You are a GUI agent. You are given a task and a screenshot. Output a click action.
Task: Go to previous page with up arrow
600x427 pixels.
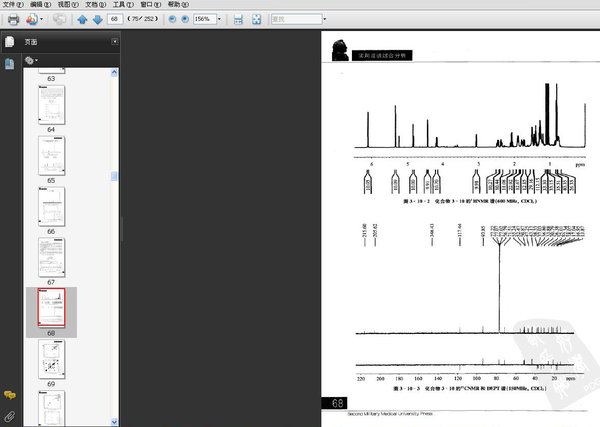click(x=82, y=20)
